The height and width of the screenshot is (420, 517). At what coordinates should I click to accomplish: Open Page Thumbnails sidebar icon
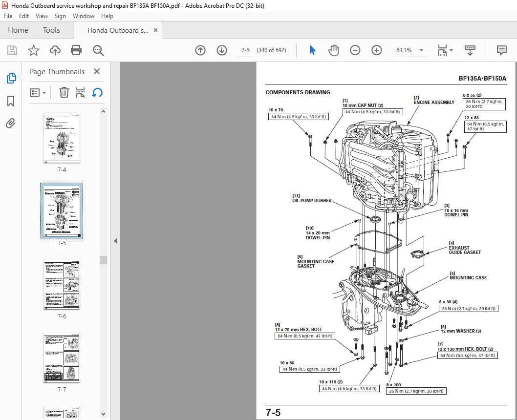pos(11,78)
